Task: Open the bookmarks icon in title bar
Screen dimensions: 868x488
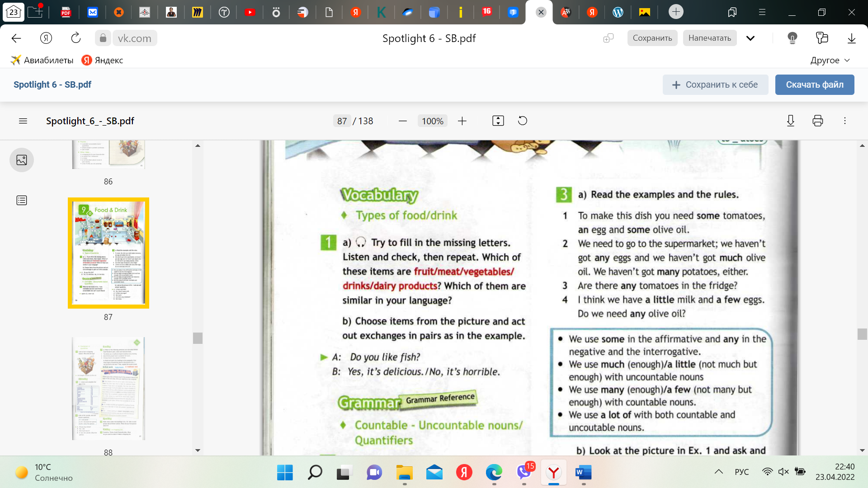Action: click(x=732, y=12)
